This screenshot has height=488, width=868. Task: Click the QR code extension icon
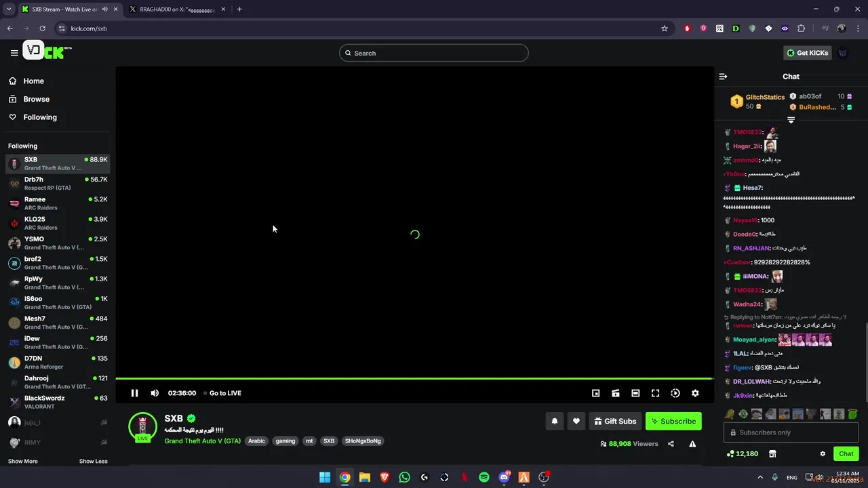pyautogui.click(x=719, y=28)
